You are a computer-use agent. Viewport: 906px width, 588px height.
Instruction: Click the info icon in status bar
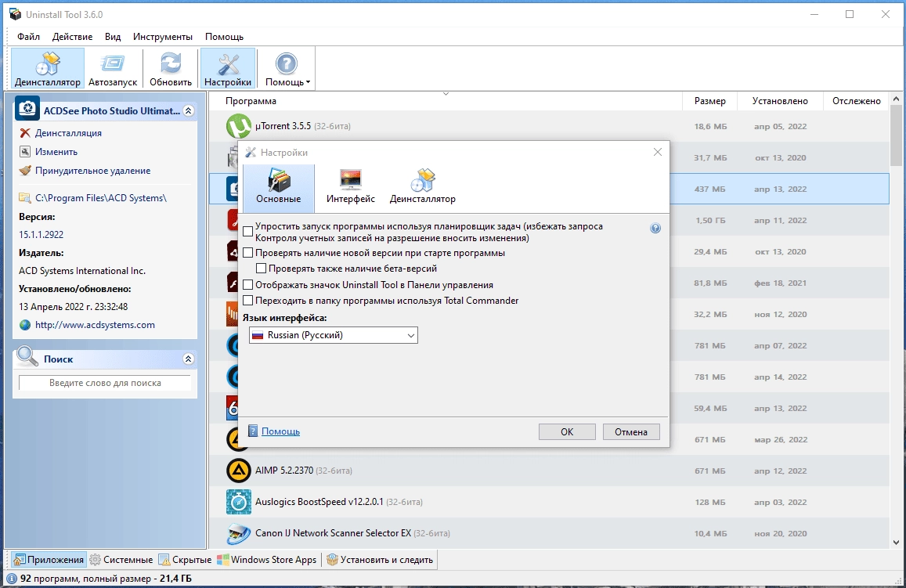coord(12,578)
